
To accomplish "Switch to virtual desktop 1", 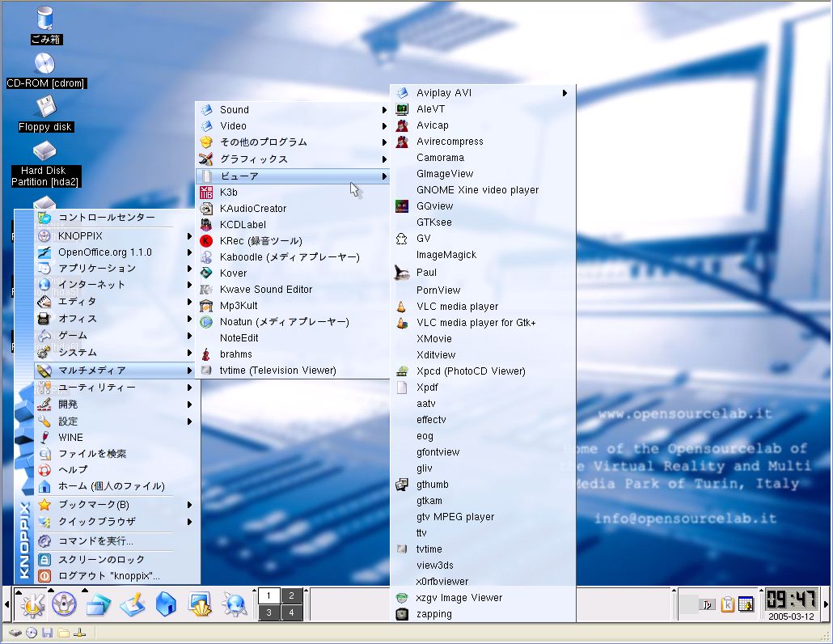I will tap(269, 595).
